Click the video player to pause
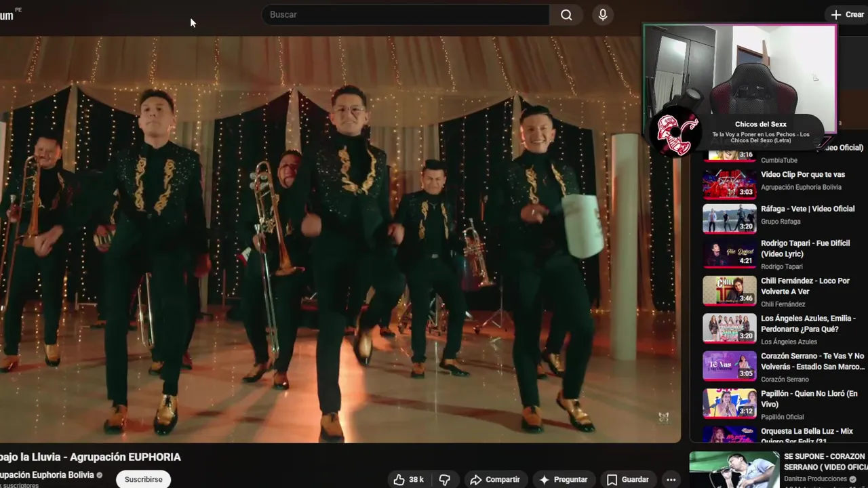Viewport: 868px width, 488px height. point(339,239)
